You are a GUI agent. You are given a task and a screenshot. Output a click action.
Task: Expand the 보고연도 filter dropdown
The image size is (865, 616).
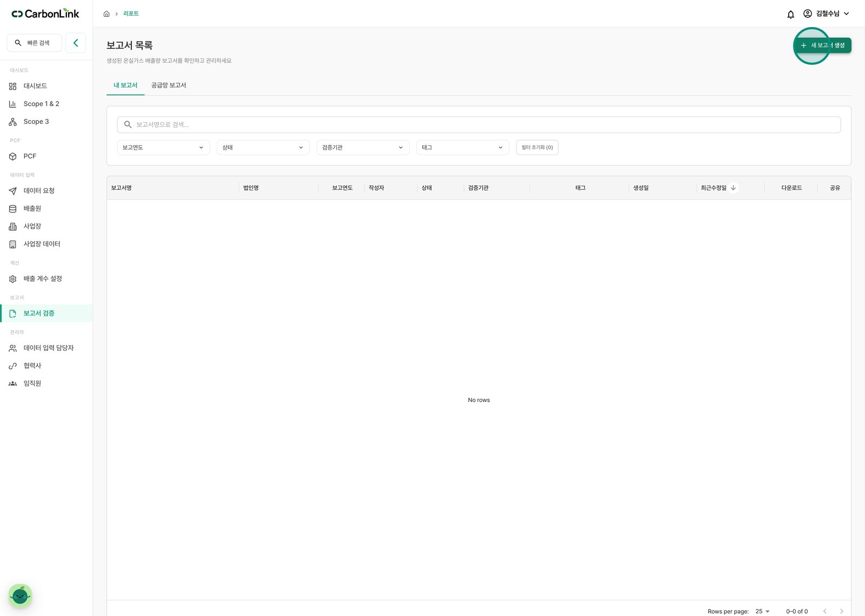[x=163, y=148]
